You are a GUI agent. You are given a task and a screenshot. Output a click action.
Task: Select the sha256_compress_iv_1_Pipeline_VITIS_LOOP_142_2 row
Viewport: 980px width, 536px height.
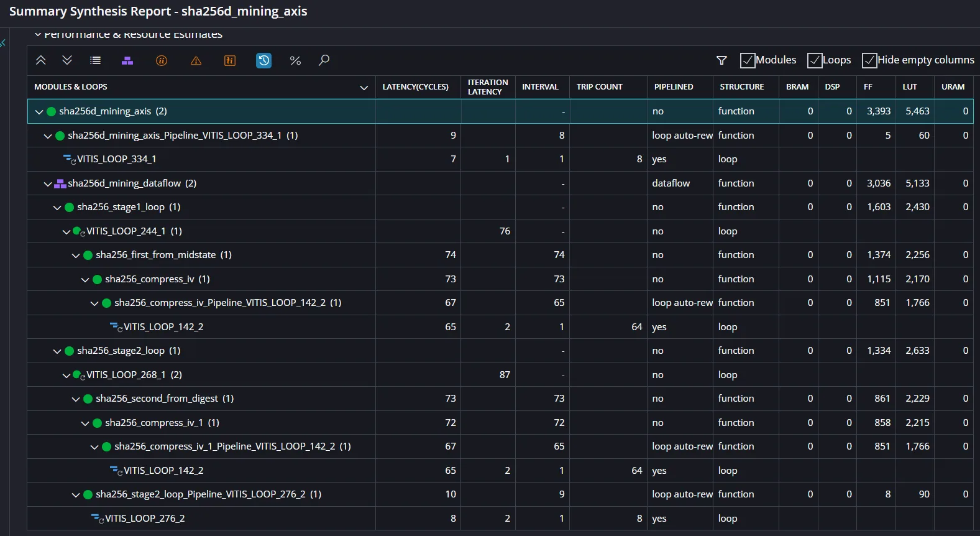tap(500, 446)
